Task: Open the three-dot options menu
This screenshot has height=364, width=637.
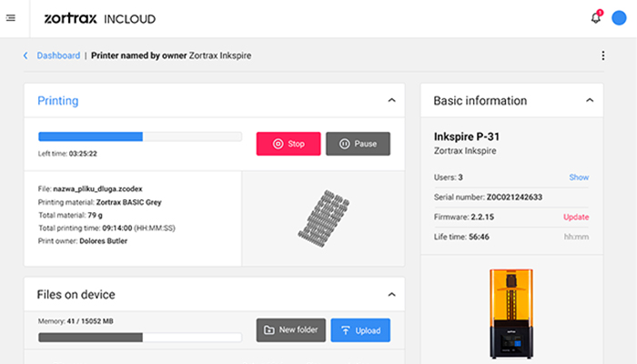Action: click(x=602, y=56)
